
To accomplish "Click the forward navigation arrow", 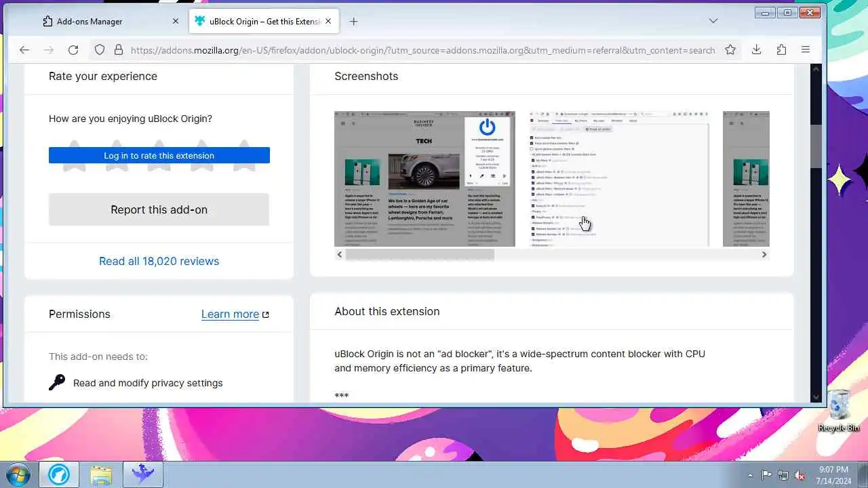I will pos(49,49).
